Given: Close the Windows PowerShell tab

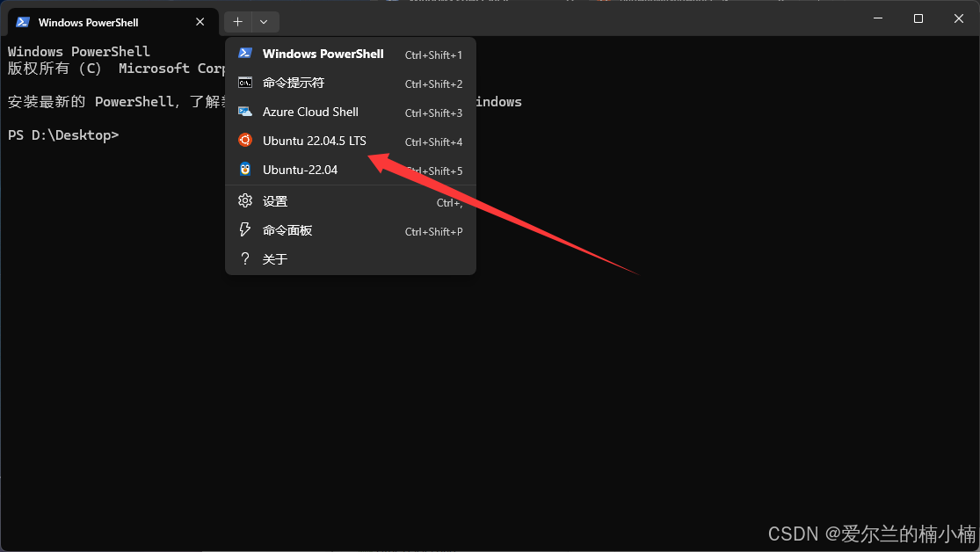Looking at the screenshot, I should tap(200, 22).
